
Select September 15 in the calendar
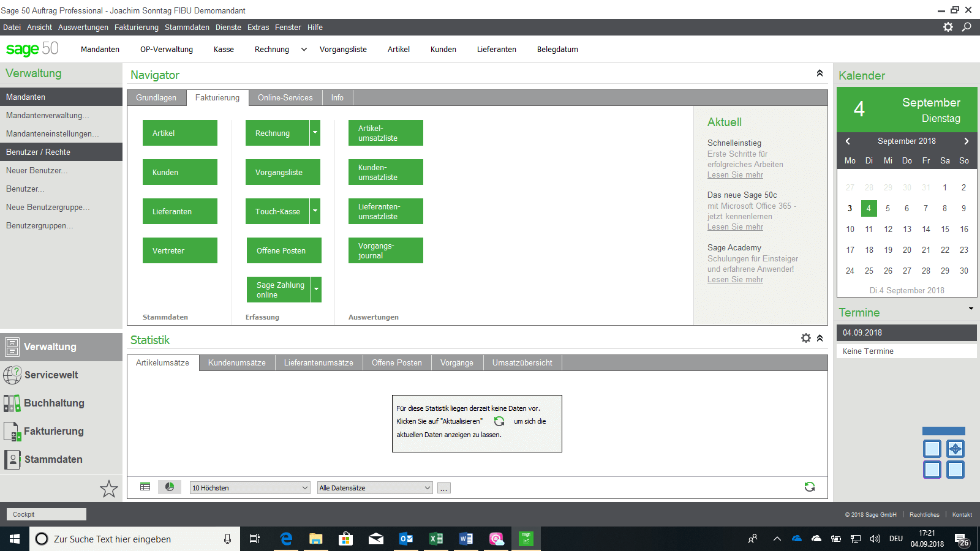pyautogui.click(x=944, y=229)
